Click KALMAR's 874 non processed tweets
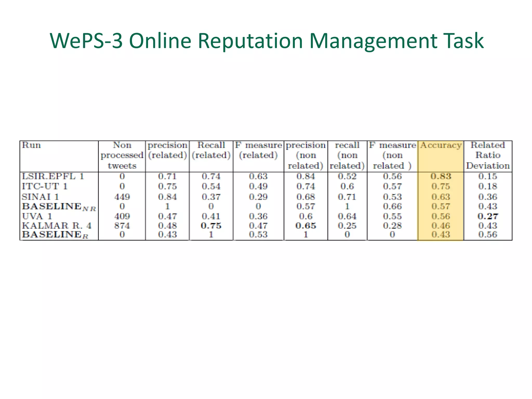The image size is (532, 399). [122, 225]
